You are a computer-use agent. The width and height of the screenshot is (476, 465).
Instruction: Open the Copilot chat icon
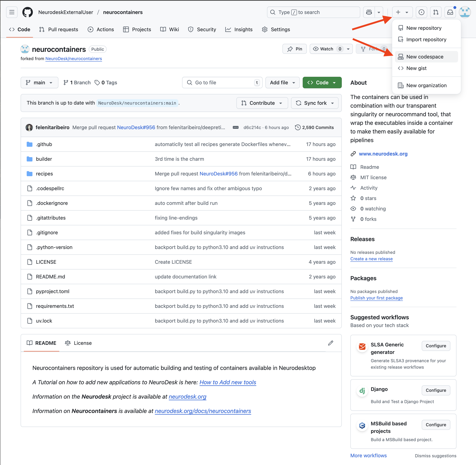pyautogui.click(x=369, y=12)
